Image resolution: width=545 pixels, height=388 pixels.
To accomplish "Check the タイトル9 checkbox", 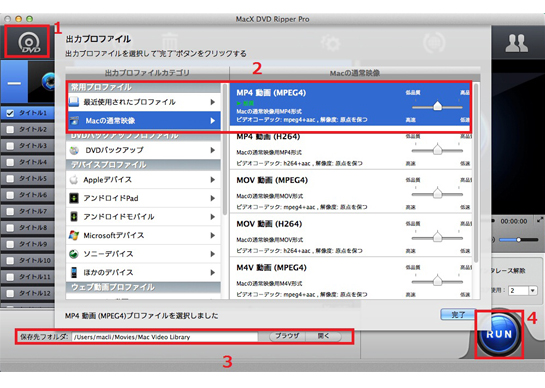I will [x=10, y=244].
